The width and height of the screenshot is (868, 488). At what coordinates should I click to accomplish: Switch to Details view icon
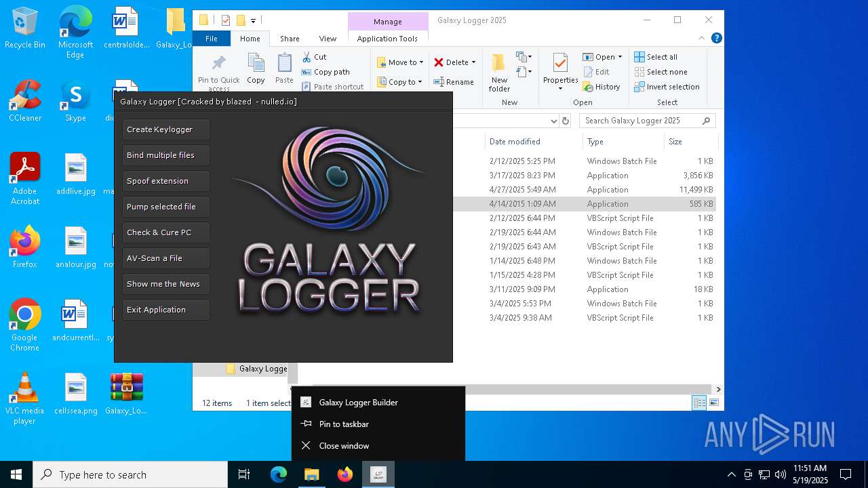(x=699, y=403)
